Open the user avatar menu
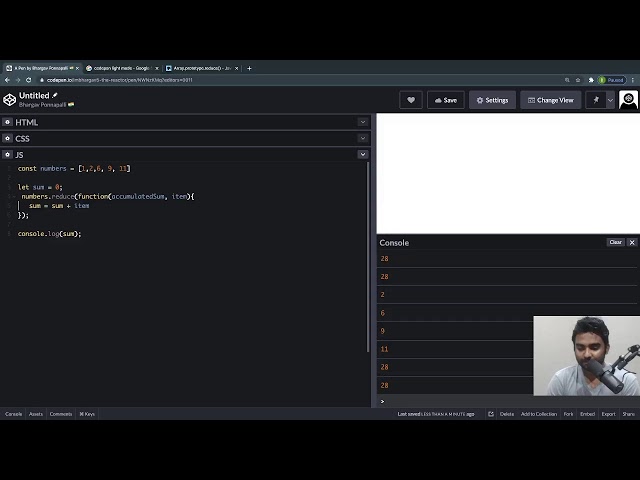This screenshot has width=640, height=480. pos(628,100)
